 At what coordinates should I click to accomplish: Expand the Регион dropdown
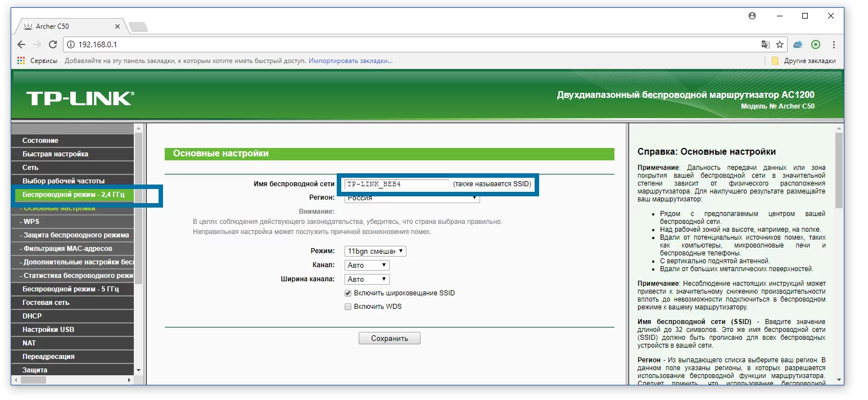tap(412, 198)
